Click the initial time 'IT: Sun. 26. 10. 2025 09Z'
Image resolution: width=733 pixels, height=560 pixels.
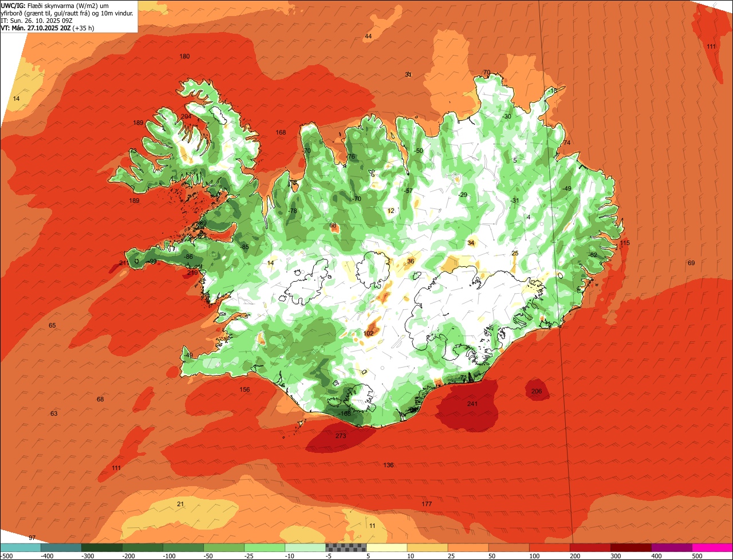(37, 20)
